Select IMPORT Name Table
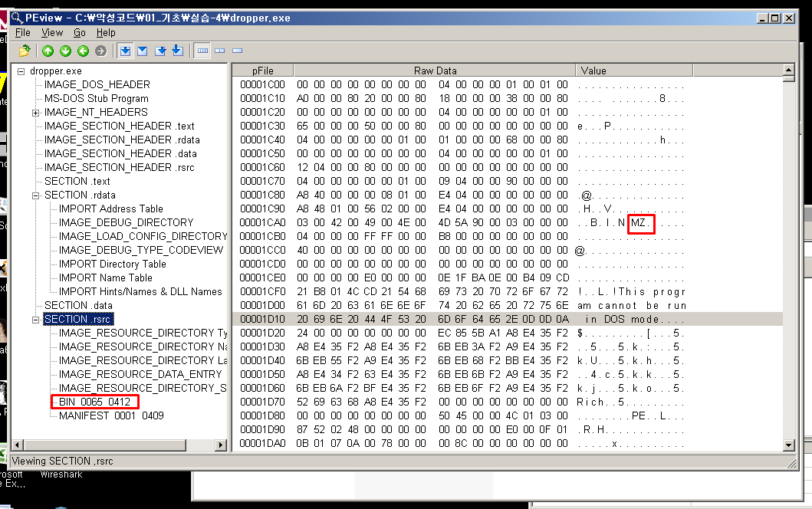 coord(106,278)
